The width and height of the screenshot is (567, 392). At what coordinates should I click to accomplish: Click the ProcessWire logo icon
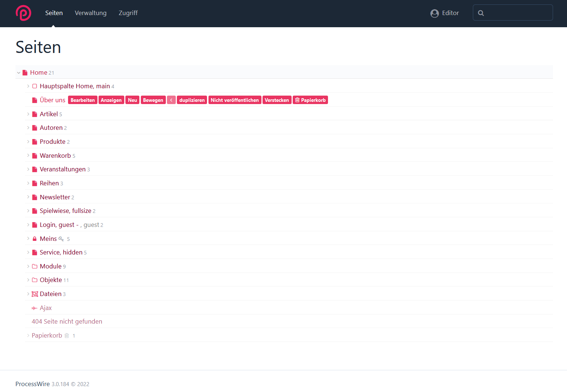[23, 13]
